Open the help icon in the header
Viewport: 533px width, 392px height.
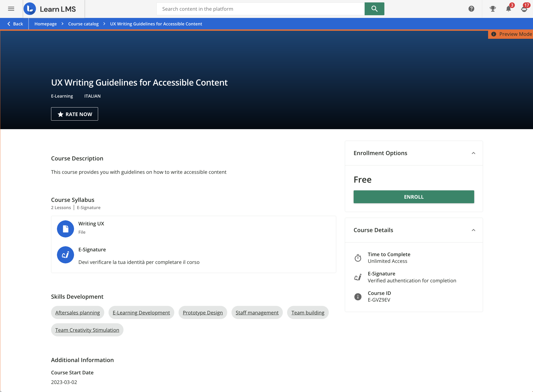[x=471, y=9]
